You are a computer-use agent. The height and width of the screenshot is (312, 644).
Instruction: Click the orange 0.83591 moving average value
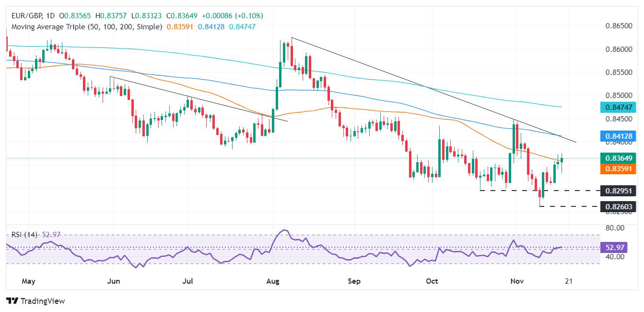[x=178, y=27]
